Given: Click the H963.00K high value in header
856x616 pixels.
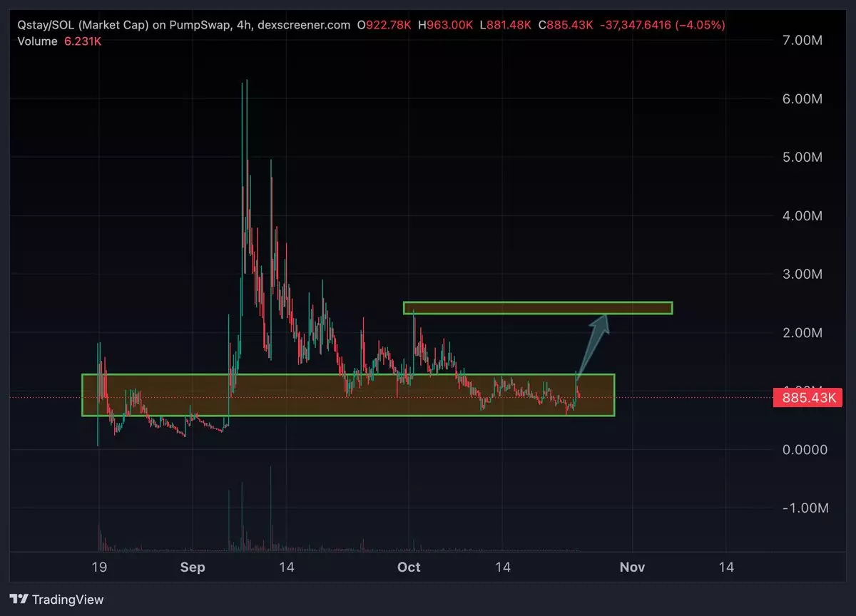Looking at the screenshot, I should [446, 25].
